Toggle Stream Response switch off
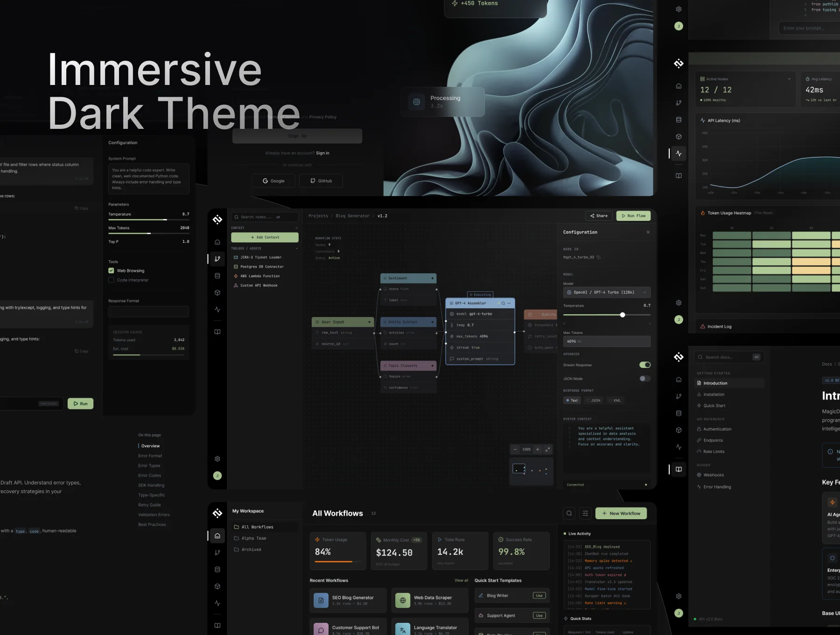The width and height of the screenshot is (840, 635). (x=645, y=365)
